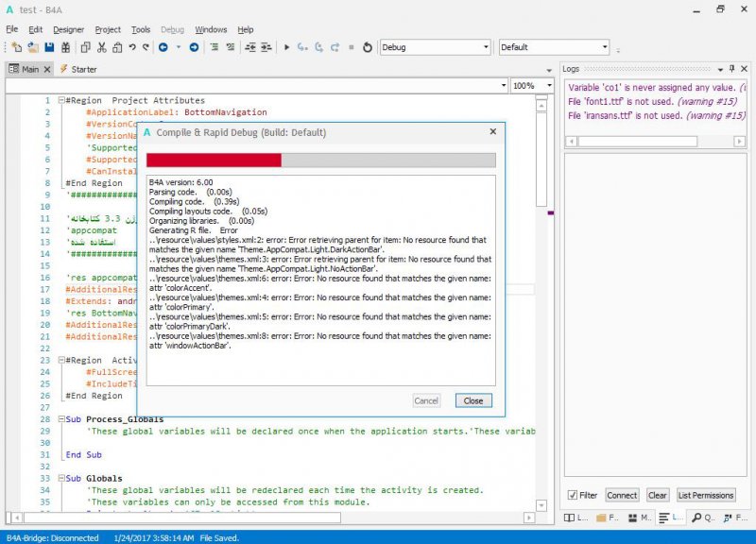This screenshot has width=756, height=544.
Task: Collapse the Project Attributes region
Action: click(x=60, y=100)
